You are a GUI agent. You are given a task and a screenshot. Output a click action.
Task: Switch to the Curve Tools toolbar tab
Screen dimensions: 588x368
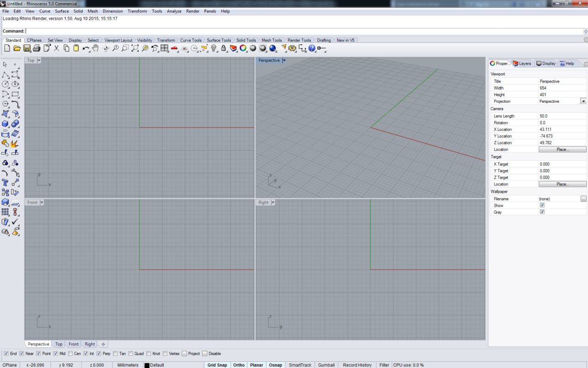(190, 40)
